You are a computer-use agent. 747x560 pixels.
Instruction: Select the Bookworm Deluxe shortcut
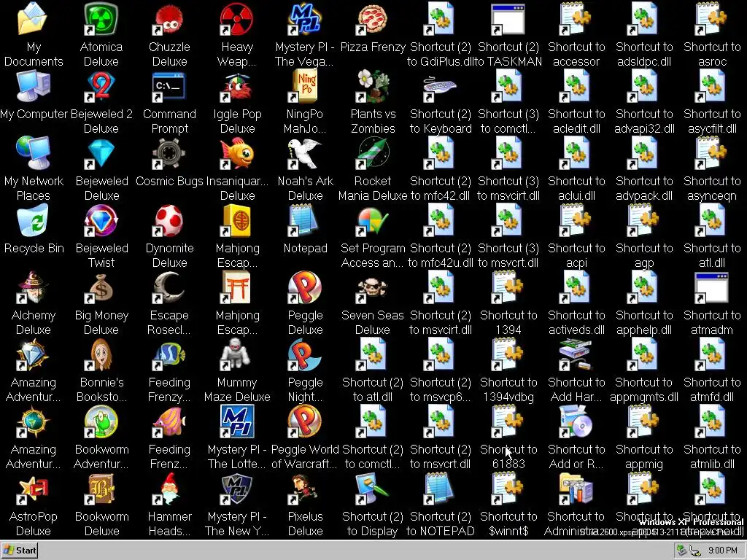(101, 489)
